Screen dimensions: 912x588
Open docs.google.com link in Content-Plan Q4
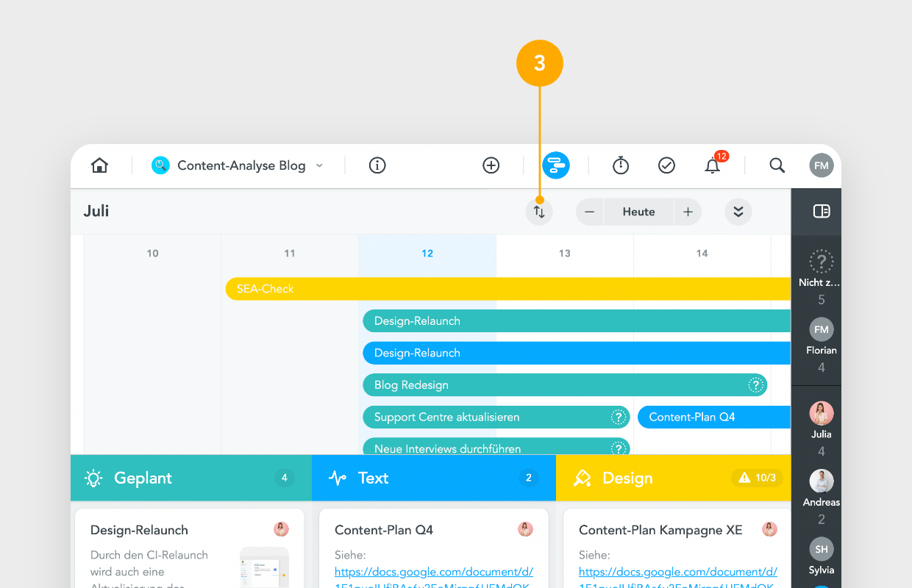coord(434,572)
